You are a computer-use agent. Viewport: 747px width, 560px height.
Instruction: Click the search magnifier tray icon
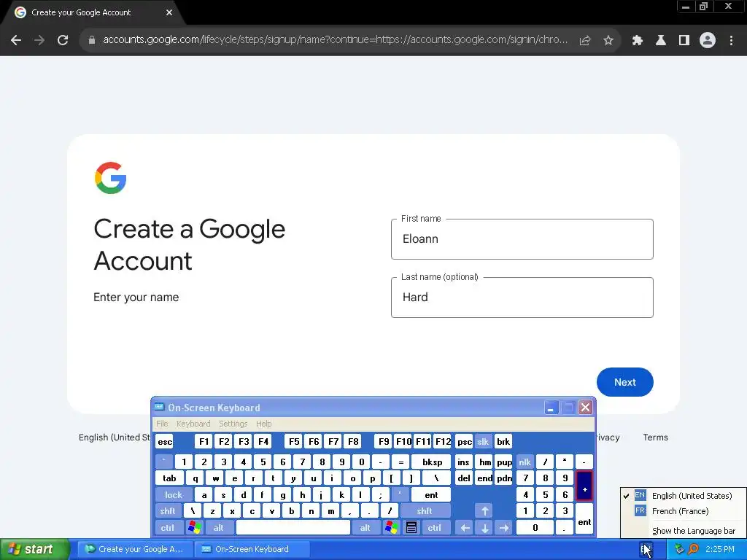point(693,549)
